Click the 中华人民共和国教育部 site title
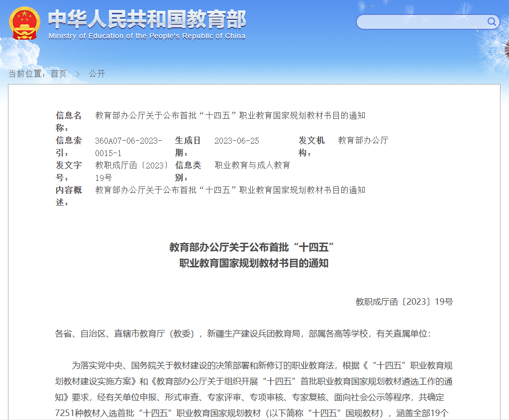The width and height of the screenshot is (509, 420). point(147,20)
